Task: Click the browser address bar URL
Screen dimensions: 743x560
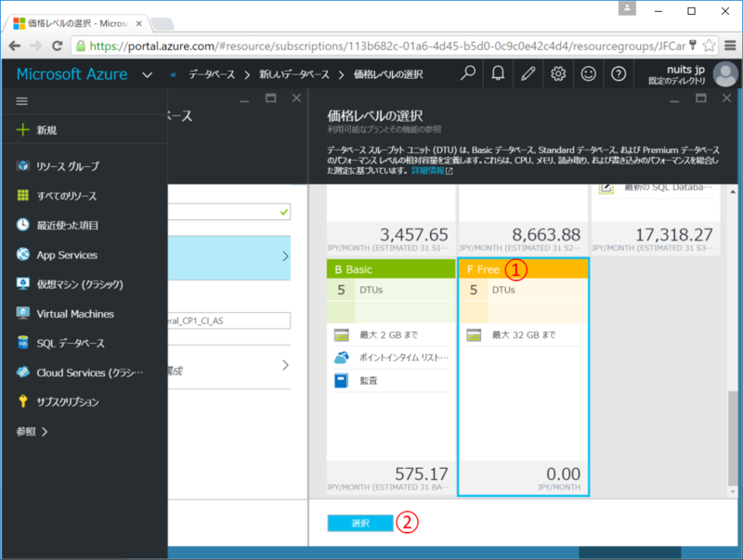Action: point(387,46)
